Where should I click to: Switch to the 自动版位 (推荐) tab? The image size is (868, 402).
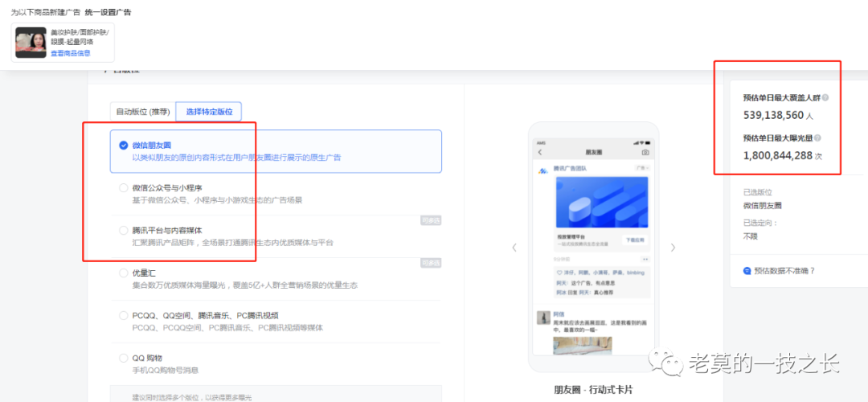[143, 112]
